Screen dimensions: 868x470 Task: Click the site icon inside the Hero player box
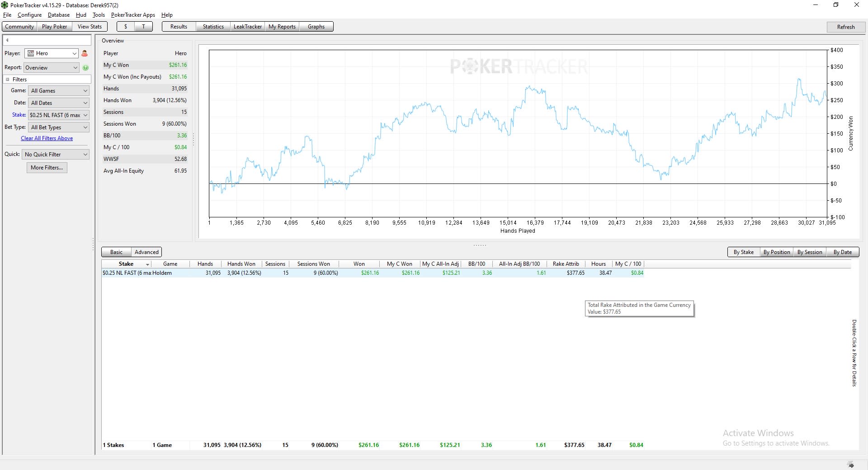(x=31, y=53)
